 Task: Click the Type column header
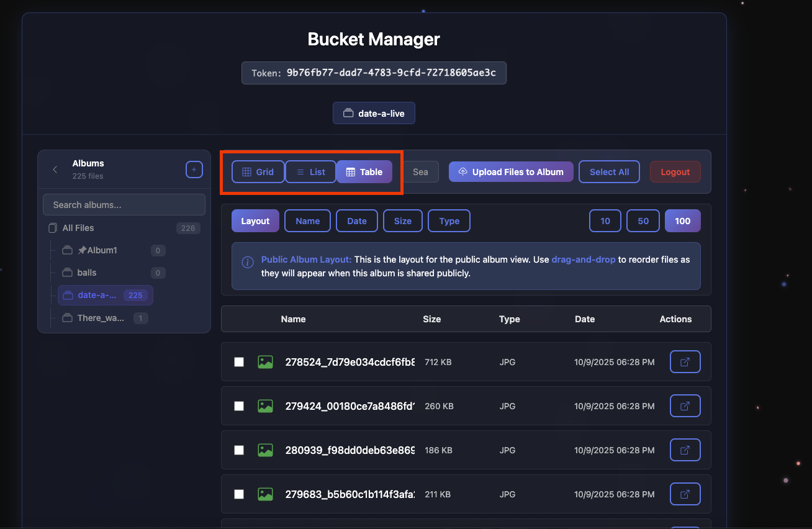click(509, 319)
